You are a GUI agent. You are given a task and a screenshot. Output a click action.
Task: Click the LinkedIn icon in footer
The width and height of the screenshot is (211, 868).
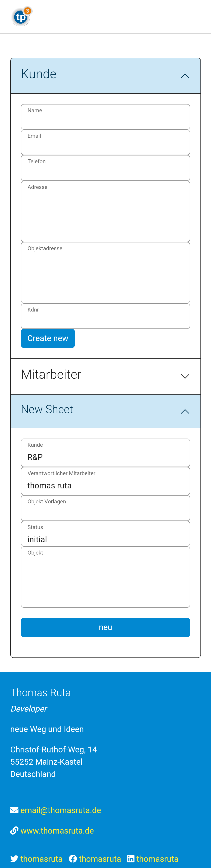pyautogui.click(x=131, y=859)
